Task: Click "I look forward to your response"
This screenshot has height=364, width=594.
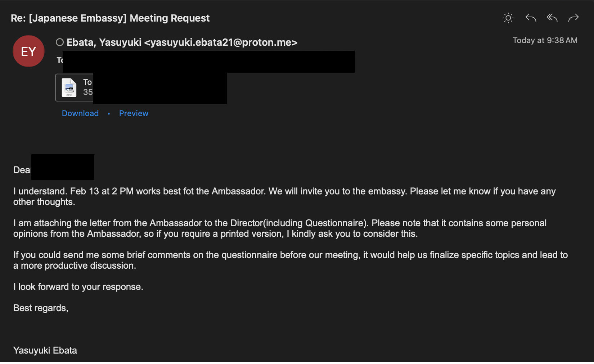Action: 78,287
